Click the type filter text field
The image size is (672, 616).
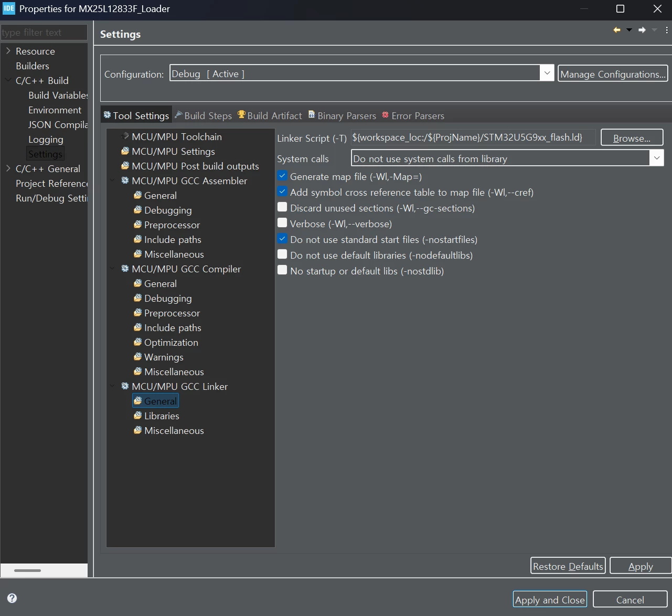[x=44, y=32]
